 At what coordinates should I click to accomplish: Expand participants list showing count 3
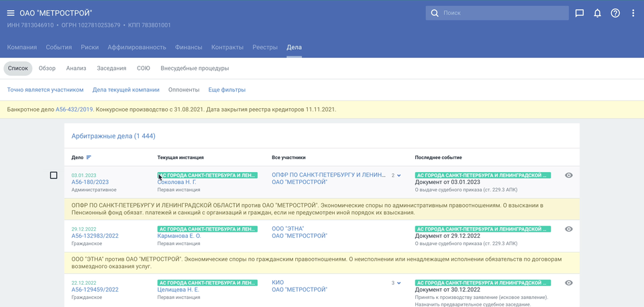pos(396,283)
